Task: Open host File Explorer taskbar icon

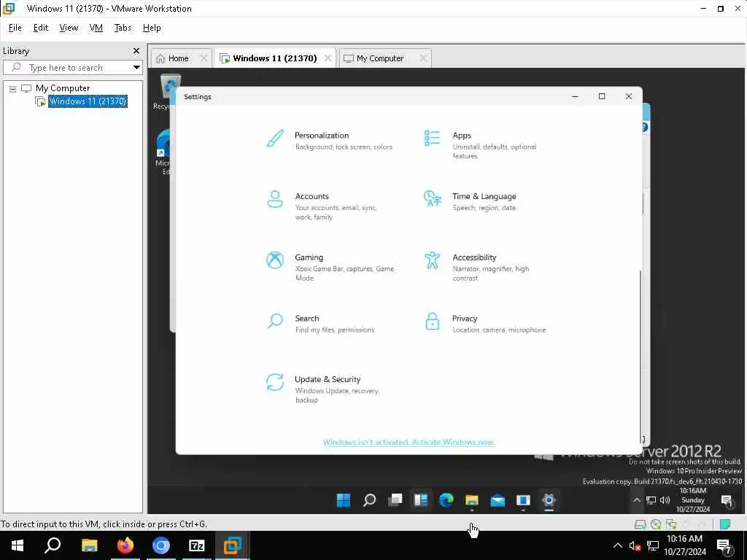Action: (90, 545)
